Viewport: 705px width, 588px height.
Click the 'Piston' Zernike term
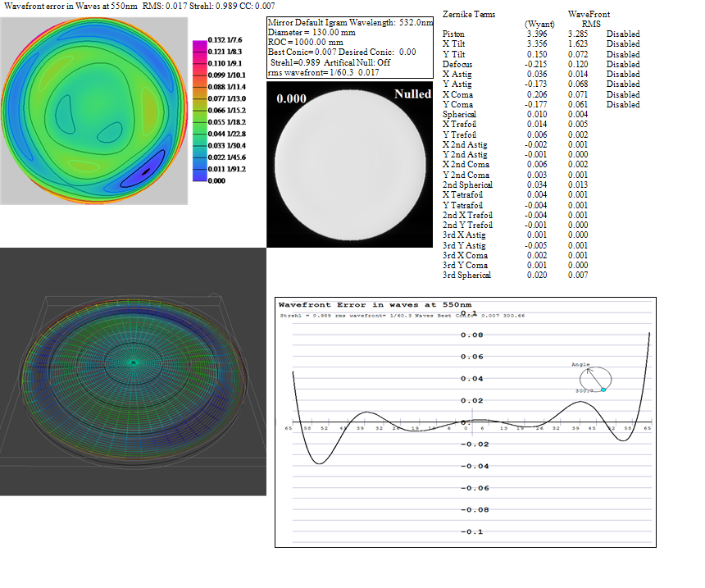453,34
